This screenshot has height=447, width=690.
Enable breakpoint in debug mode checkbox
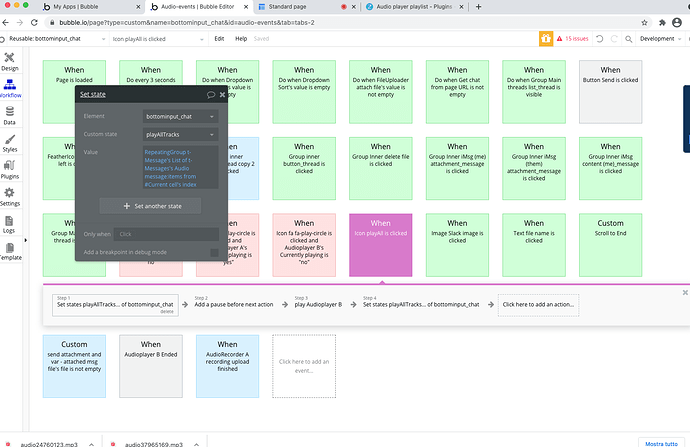(x=213, y=252)
